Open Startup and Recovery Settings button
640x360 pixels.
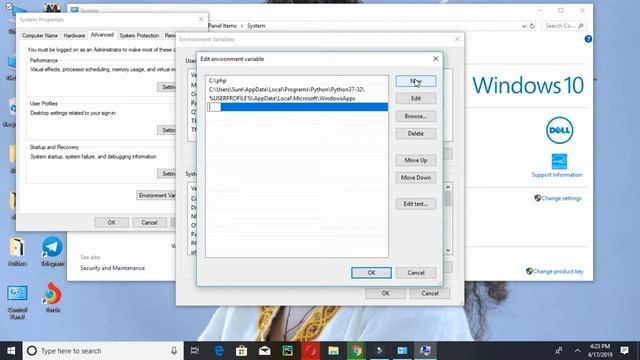tap(167, 174)
